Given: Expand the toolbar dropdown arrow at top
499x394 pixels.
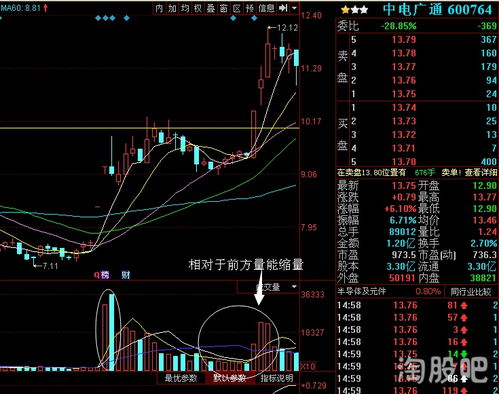Looking at the screenshot, I should coord(294,8).
